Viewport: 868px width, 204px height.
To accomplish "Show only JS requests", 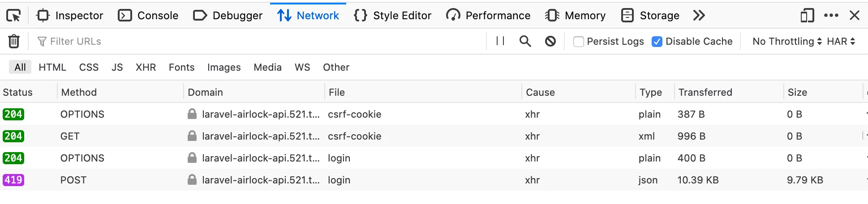I will pos(117,67).
